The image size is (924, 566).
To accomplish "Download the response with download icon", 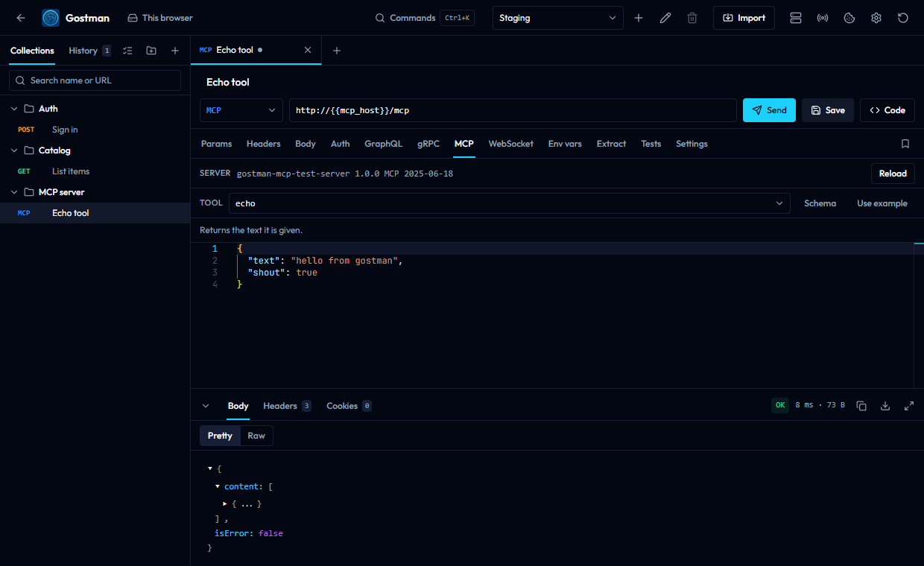I will (x=885, y=406).
